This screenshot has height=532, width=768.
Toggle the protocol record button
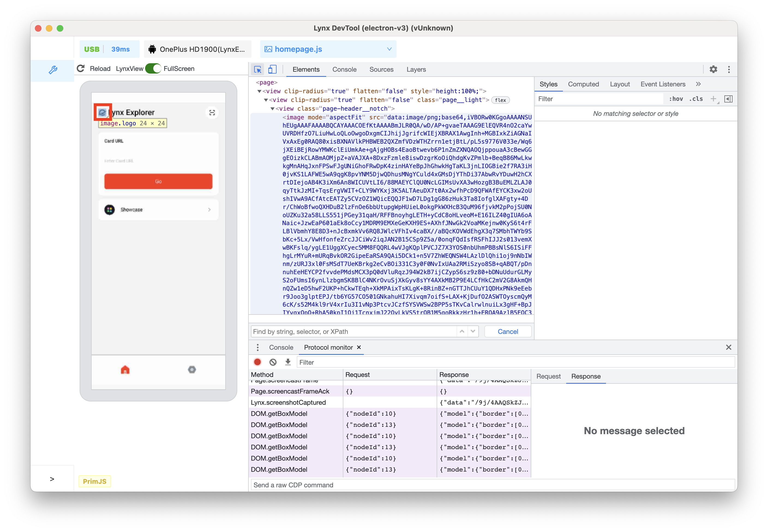257,362
